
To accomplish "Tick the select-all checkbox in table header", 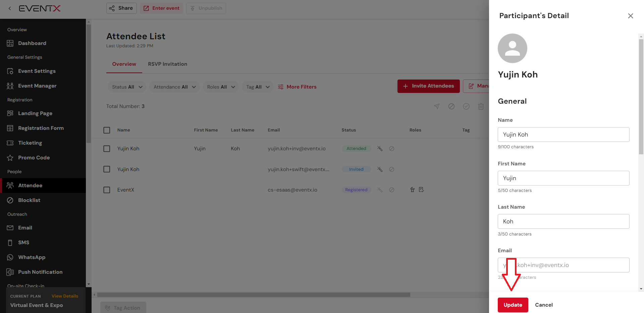I will [x=107, y=130].
